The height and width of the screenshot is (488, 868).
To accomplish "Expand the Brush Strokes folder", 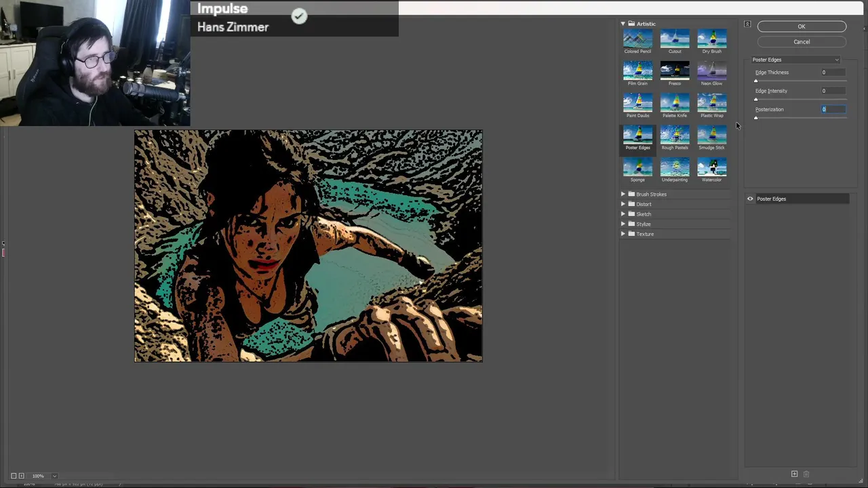I will [623, 194].
